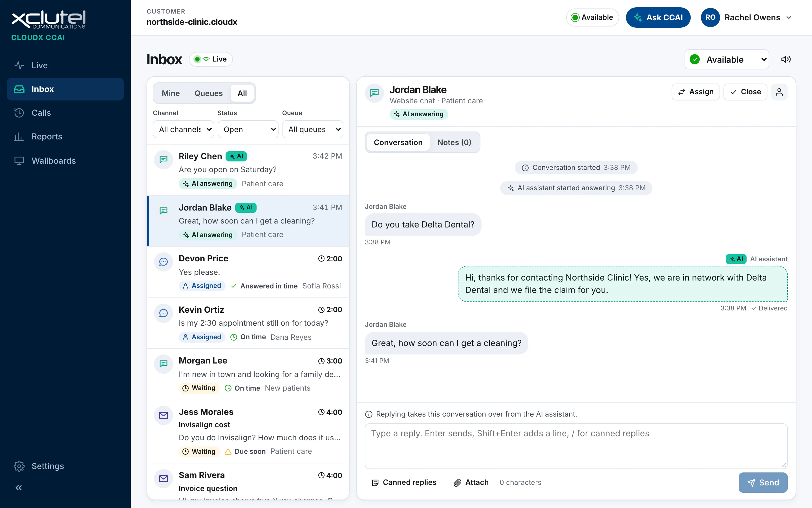Image resolution: width=812 pixels, height=508 pixels.
Task: Open Canned replies
Action: [x=404, y=483]
